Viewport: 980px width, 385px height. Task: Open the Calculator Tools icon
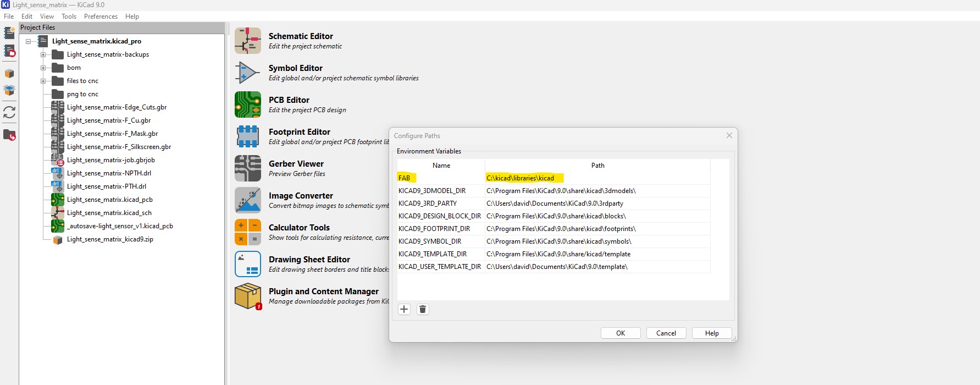[x=248, y=232]
